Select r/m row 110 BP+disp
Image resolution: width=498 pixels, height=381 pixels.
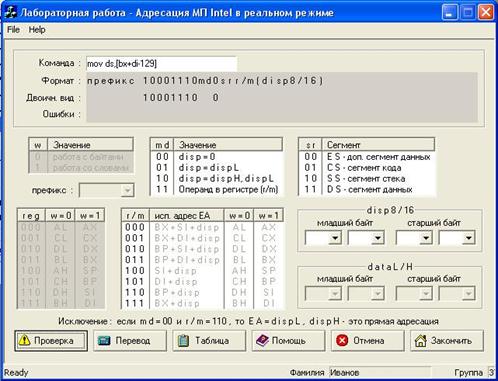202,292
